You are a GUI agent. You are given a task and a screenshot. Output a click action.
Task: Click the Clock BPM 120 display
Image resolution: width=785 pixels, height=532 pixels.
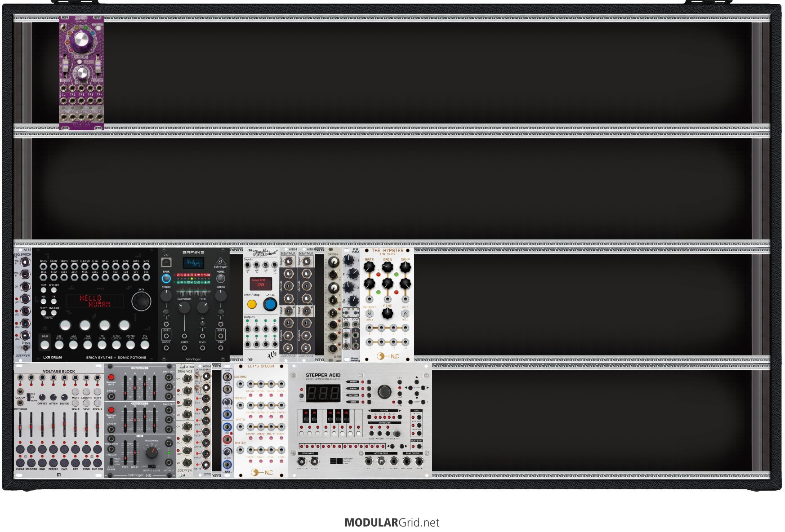(261, 284)
